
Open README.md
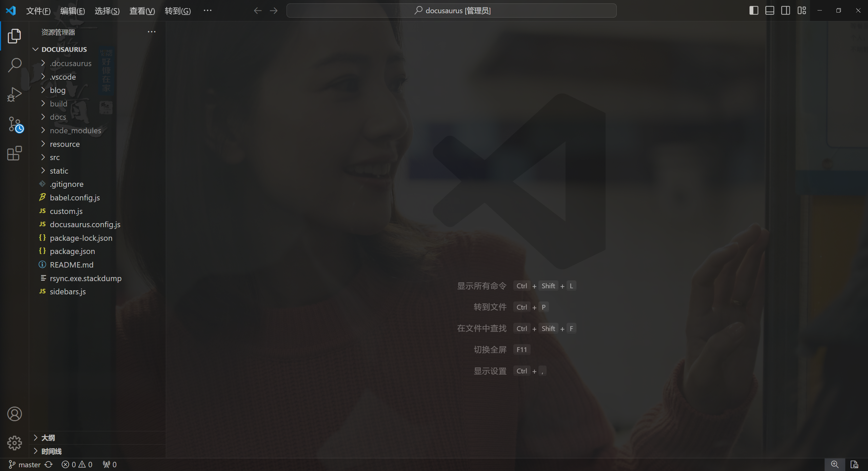click(97, 265)
